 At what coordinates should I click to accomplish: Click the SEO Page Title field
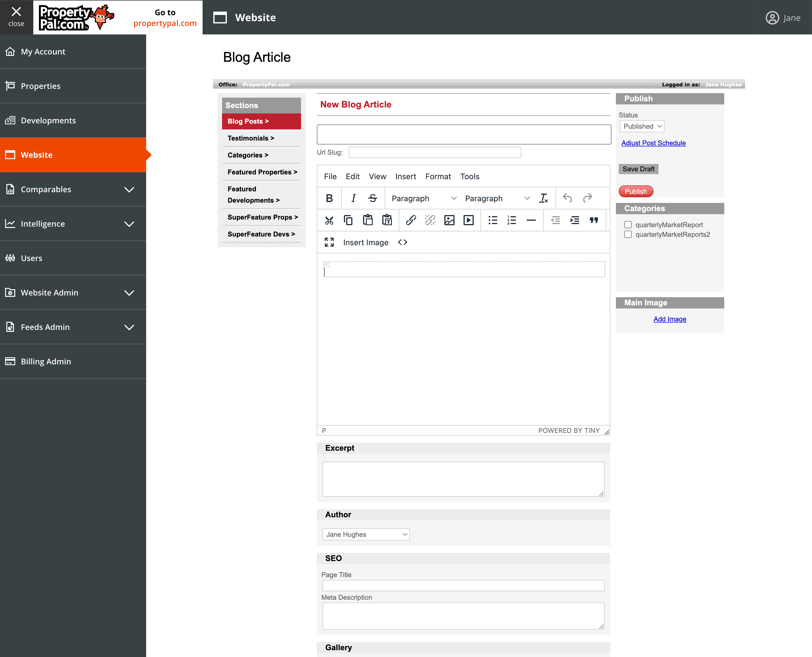click(x=463, y=586)
